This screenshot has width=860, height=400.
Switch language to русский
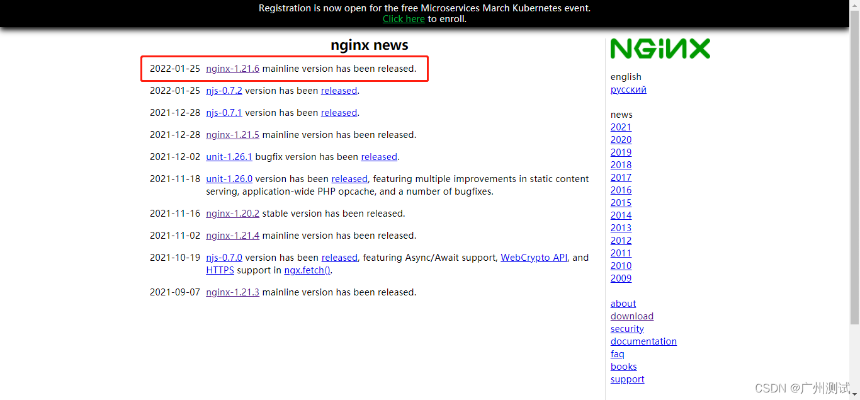pyautogui.click(x=628, y=90)
